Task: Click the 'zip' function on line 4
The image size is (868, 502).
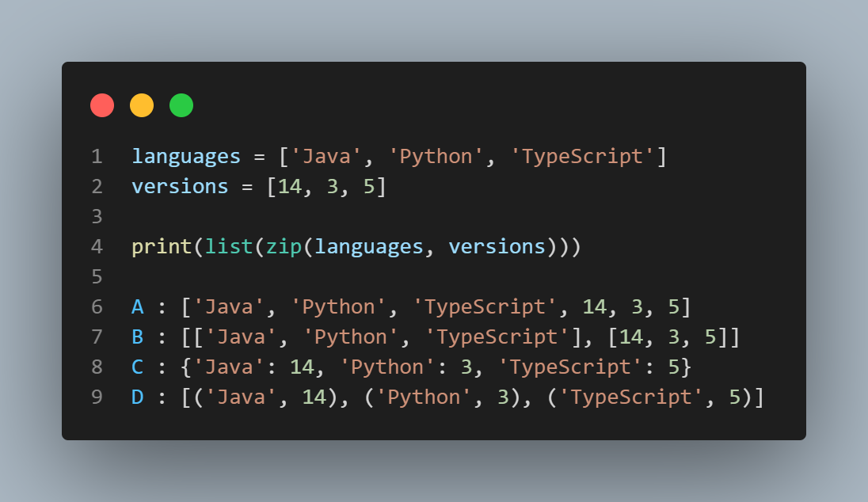Action: (x=284, y=247)
